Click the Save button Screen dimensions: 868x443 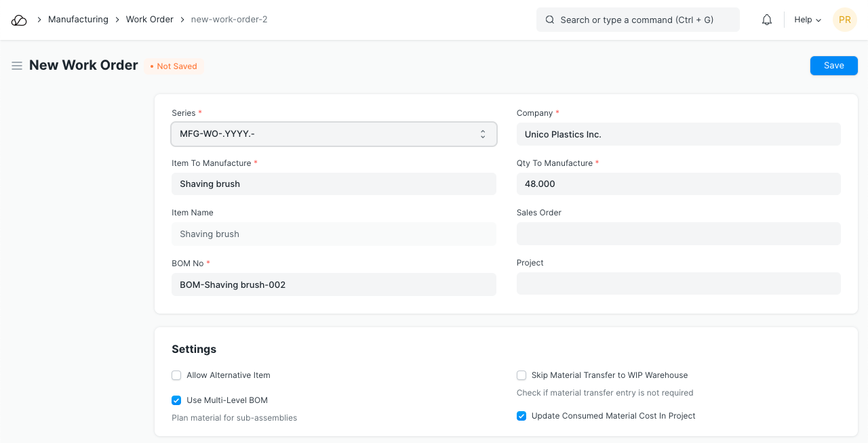coord(833,66)
